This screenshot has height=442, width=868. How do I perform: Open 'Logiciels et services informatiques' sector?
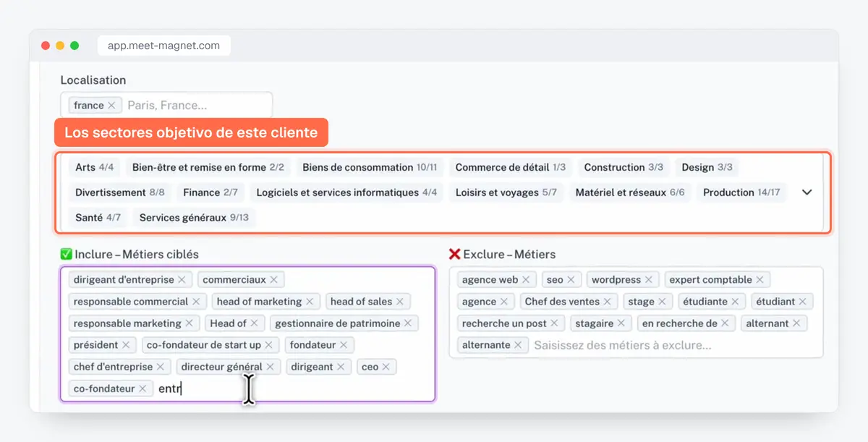pyautogui.click(x=346, y=192)
